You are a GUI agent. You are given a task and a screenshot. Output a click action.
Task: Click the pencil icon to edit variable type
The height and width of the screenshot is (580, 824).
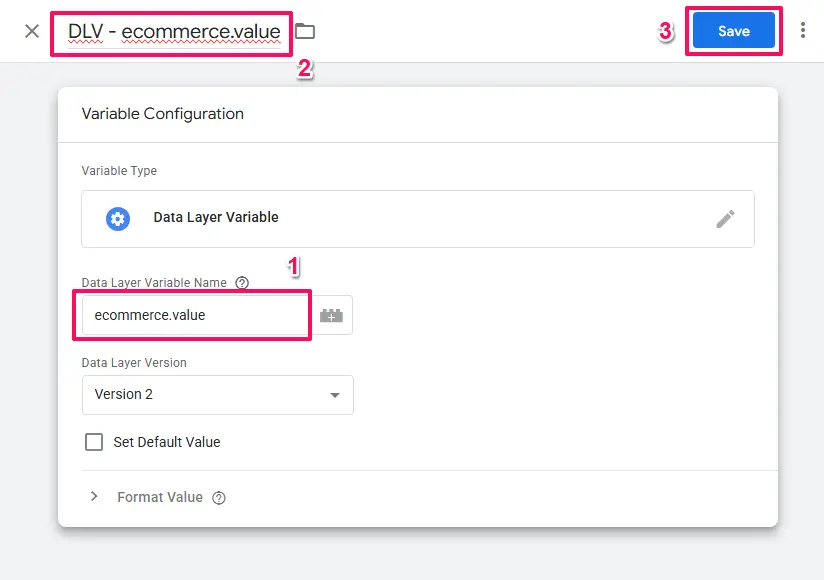pyautogui.click(x=726, y=219)
